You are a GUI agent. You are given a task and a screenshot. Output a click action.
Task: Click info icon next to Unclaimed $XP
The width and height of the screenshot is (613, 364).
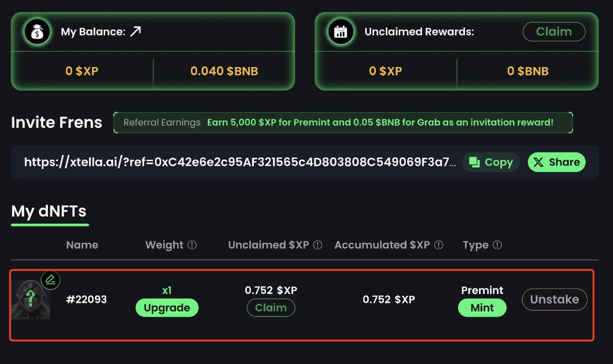click(317, 245)
